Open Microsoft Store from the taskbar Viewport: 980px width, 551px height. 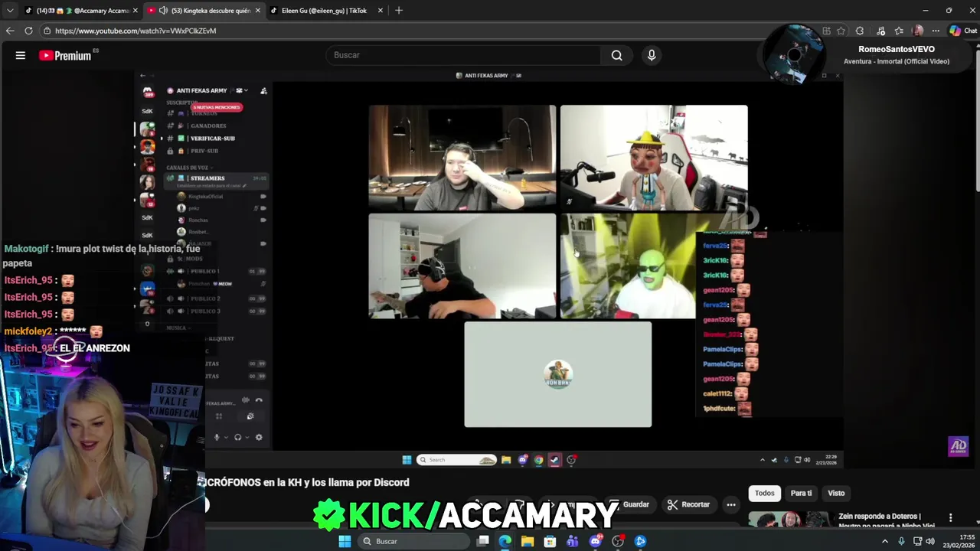[550, 542]
